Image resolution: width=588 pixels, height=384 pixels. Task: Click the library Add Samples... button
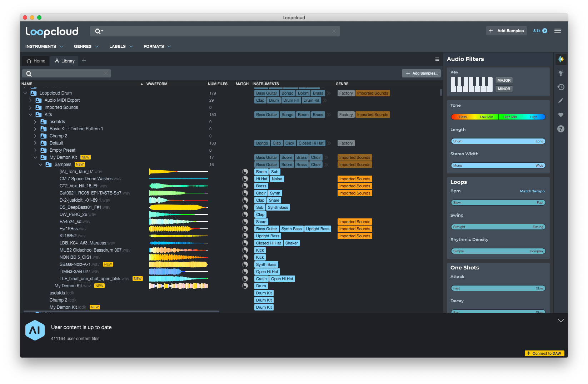click(422, 73)
